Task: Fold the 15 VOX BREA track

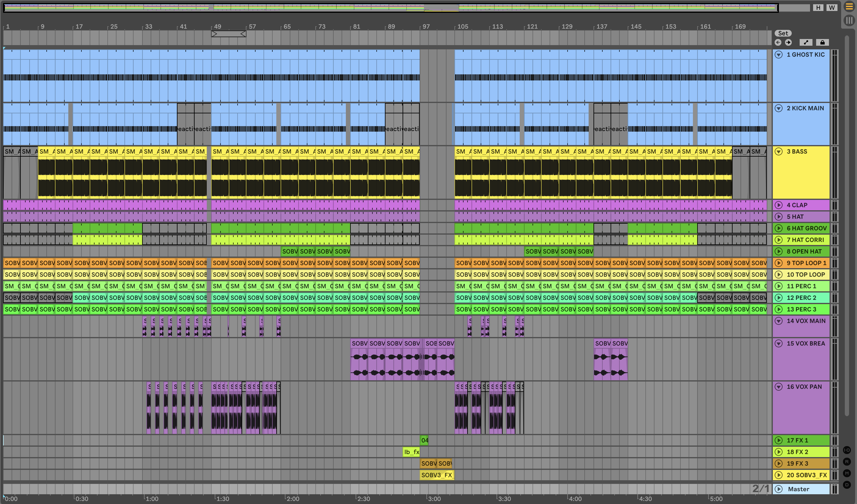Action: pos(778,344)
